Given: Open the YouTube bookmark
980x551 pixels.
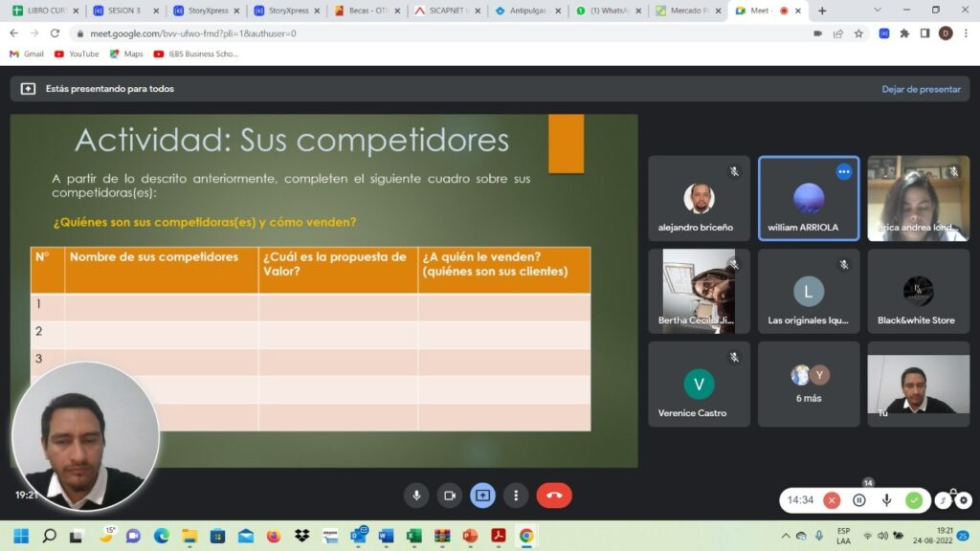Looking at the screenshot, I should [77, 54].
